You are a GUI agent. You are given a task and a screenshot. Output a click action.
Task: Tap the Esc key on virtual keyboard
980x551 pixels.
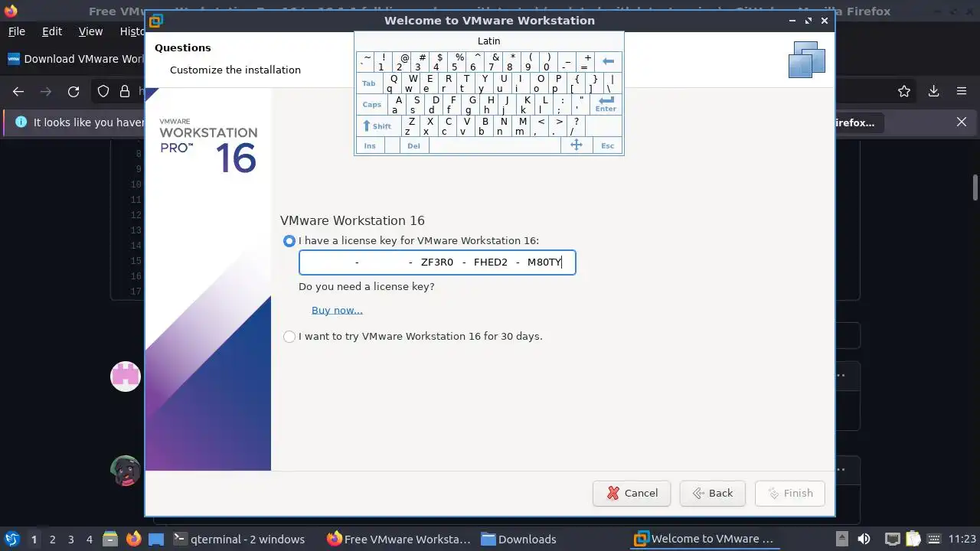[x=607, y=145]
